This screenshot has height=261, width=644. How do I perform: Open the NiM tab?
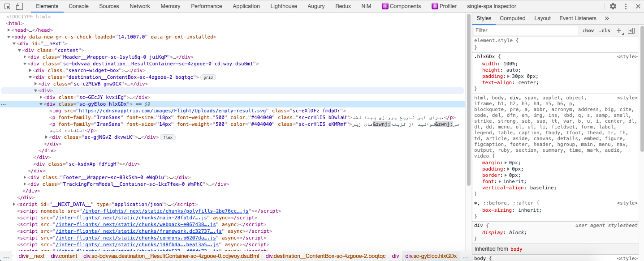(366, 6)
